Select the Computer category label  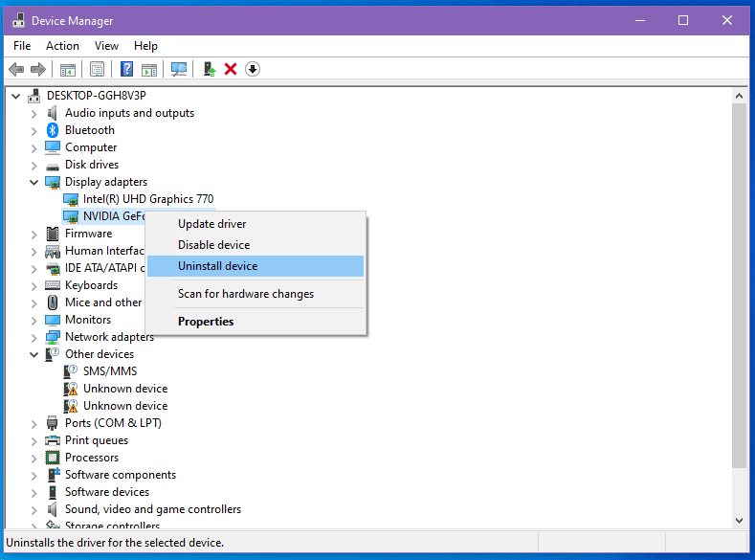pyautogui.click(x=91, y=147)
